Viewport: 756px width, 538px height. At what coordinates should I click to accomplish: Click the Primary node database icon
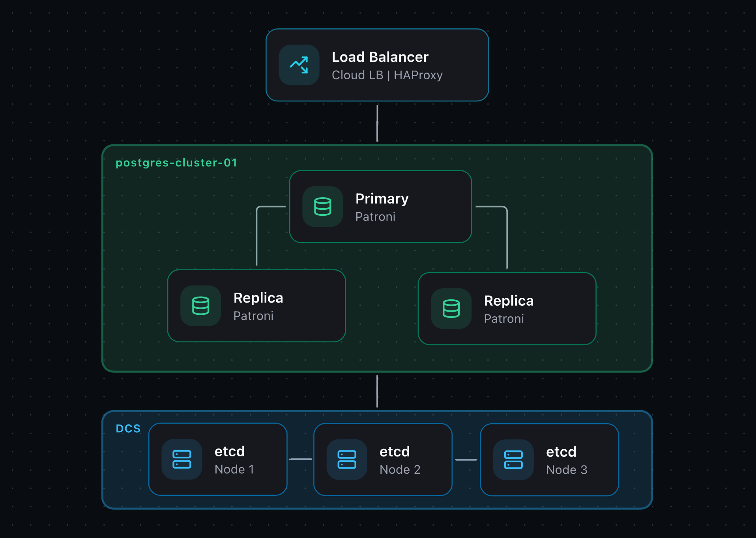(323, 207)
